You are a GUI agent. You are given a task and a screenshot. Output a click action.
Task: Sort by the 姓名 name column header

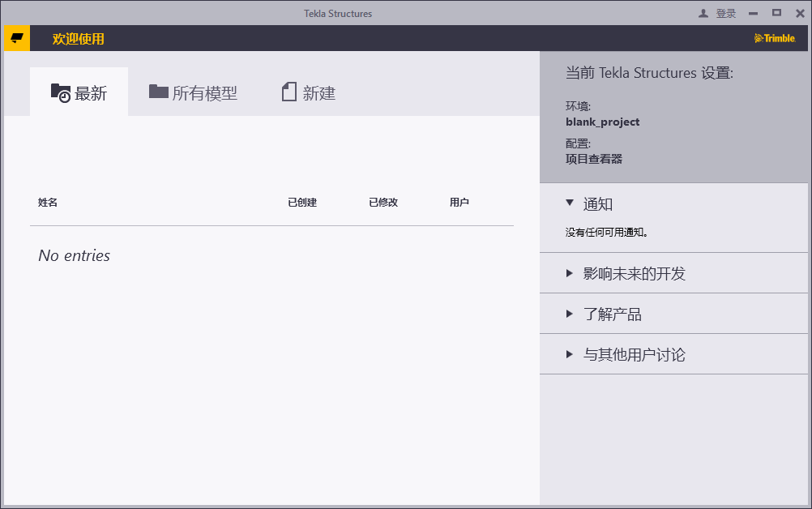coord(48,203)
